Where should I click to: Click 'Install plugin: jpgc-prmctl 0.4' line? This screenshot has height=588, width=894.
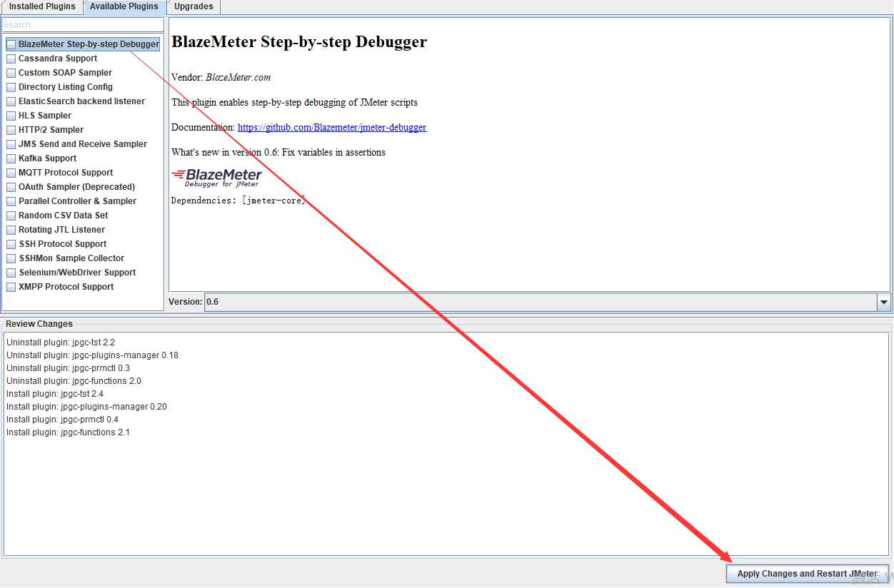pyautogui.click(x=62, y=420)
